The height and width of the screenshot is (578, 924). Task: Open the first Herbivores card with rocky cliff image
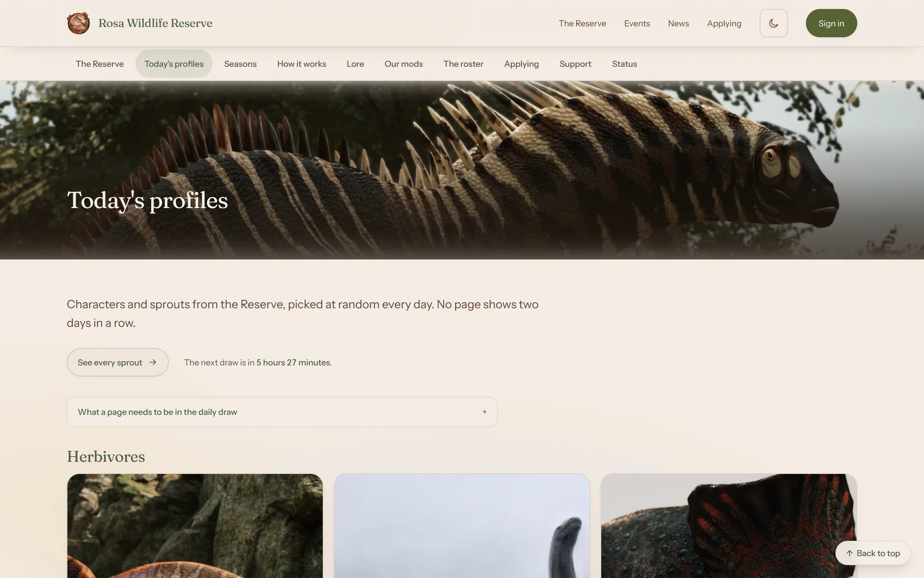195,526
